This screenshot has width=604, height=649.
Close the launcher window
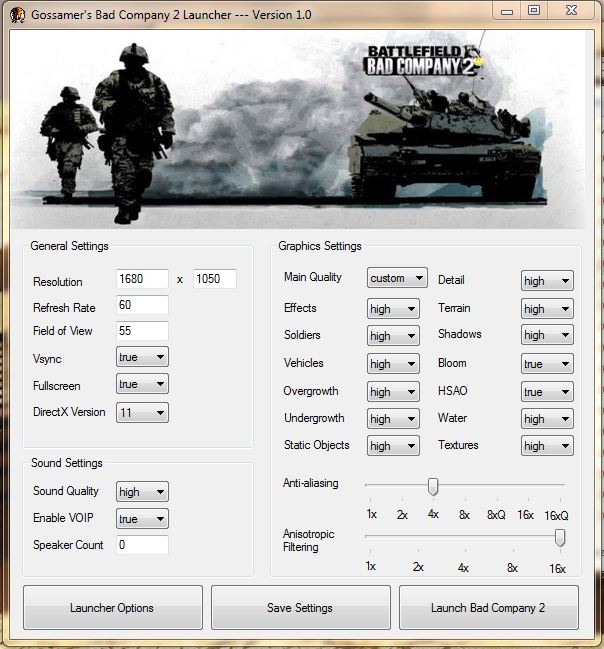click(x=572, y=10)
